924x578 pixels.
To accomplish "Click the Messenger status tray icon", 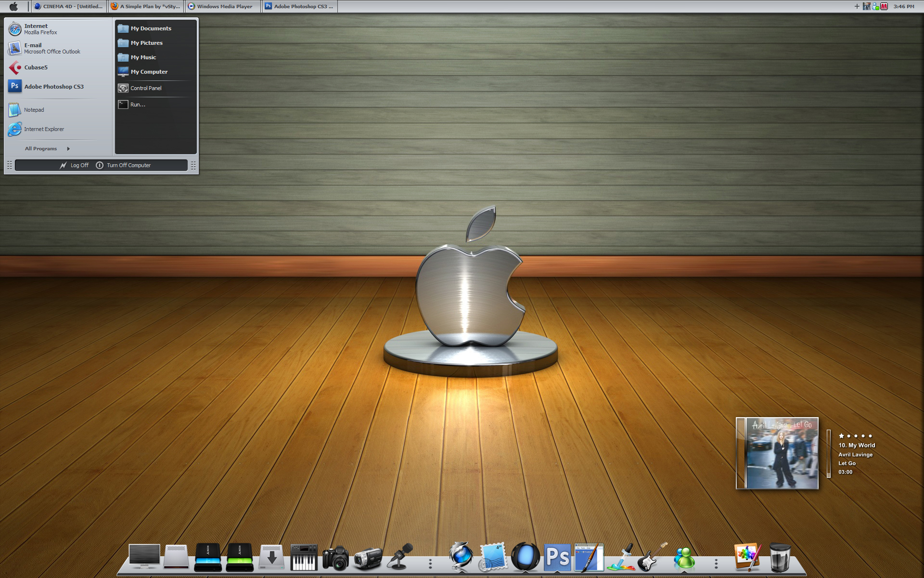I will coord(875,6).
